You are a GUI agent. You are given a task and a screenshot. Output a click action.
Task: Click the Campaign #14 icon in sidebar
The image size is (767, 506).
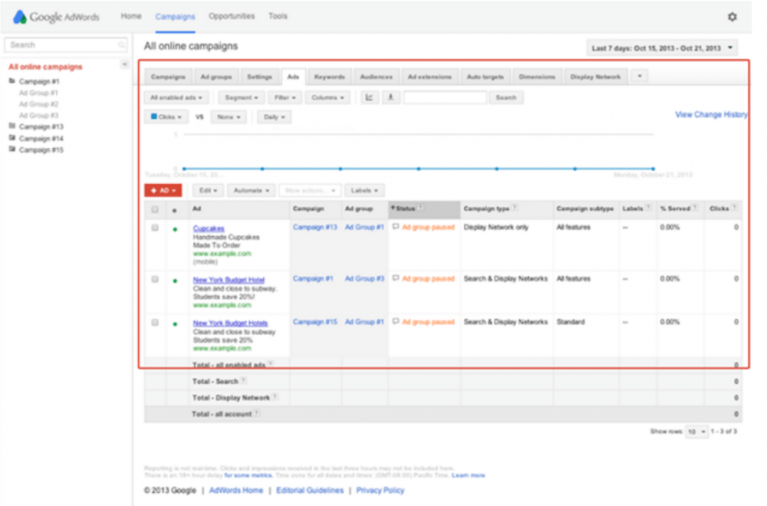[x=12, y=138]
